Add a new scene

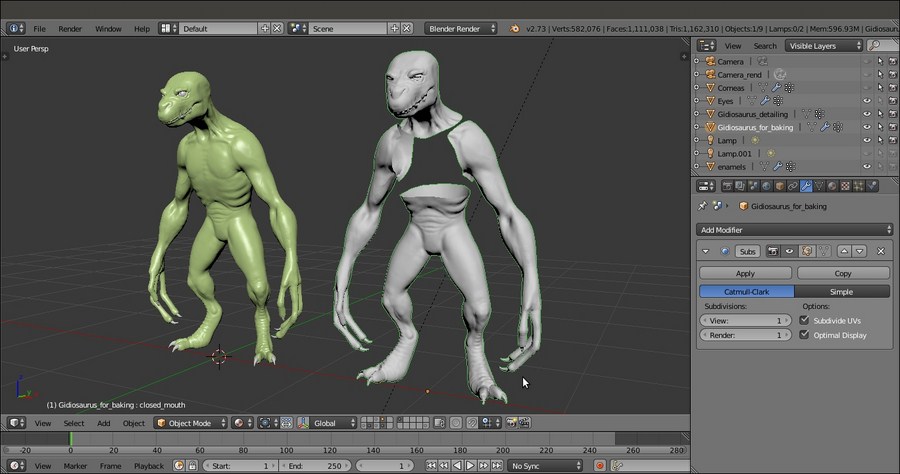394,28
